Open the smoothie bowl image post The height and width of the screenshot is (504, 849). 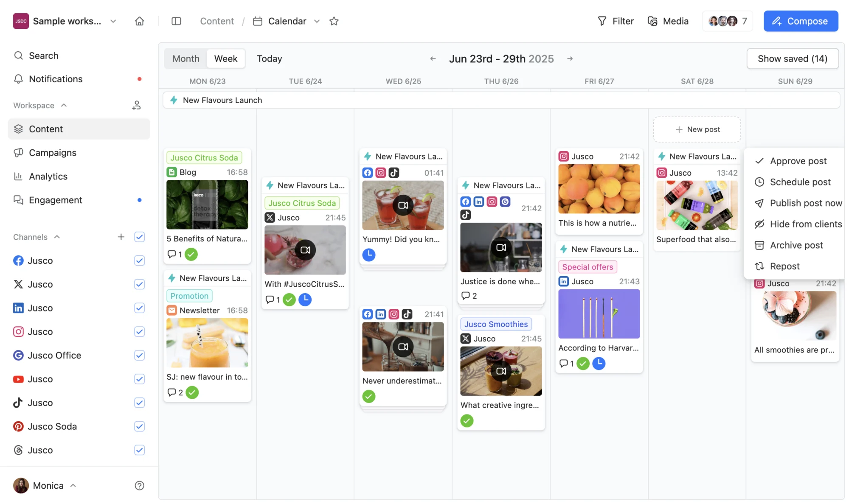pyautogui.click(x=795, y=316)
